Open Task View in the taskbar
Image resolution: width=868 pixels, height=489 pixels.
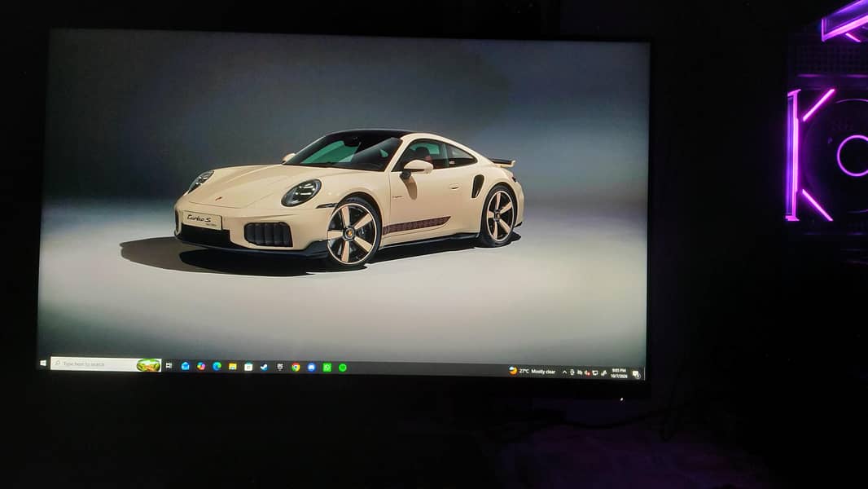169,365
